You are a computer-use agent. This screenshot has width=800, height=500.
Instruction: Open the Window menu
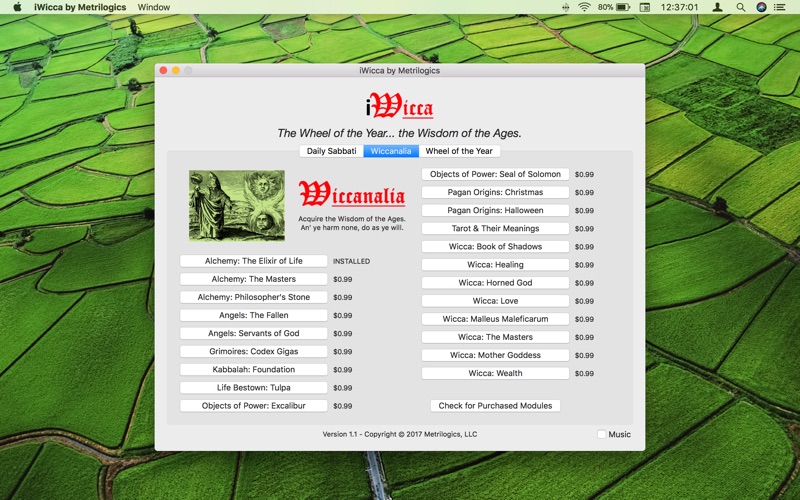[154, 7]
